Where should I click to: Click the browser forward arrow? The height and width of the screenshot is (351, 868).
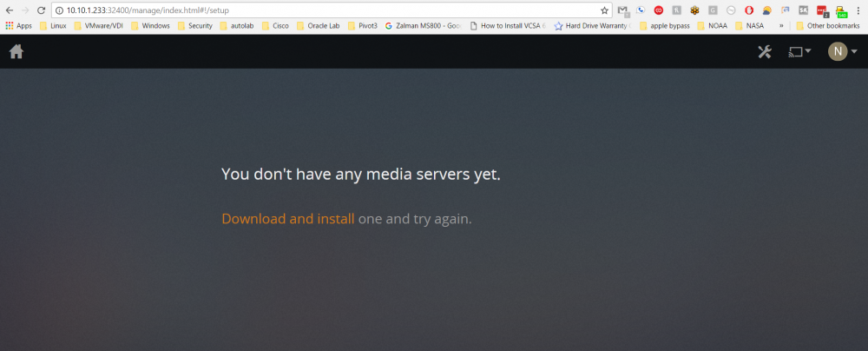point(25,10)
